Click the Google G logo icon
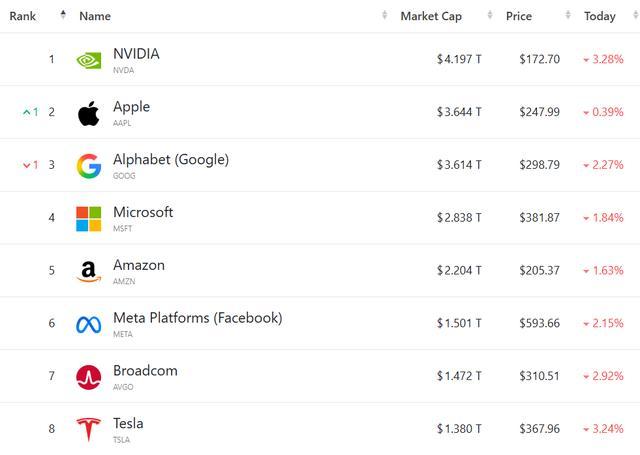Screen dimensions: 640x455 point(89,166)
